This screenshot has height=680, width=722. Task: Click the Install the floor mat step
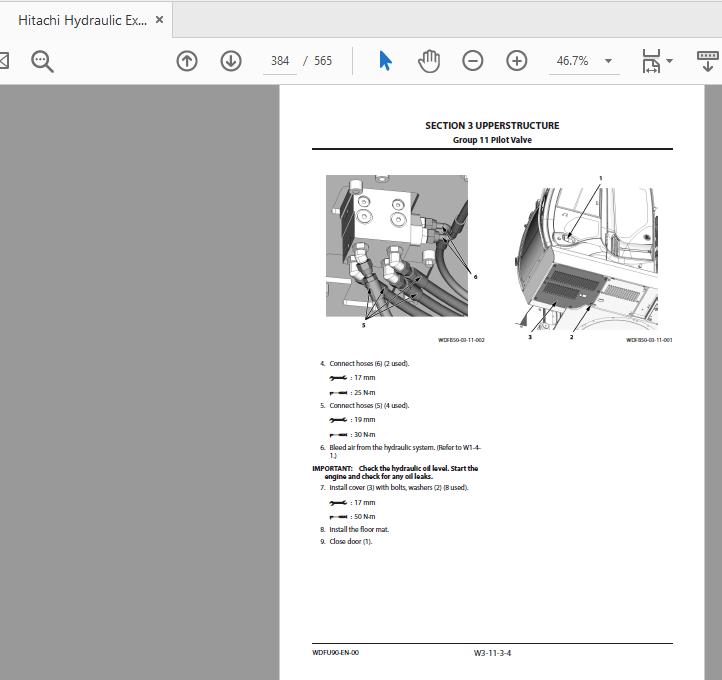(x=359, y=529)
